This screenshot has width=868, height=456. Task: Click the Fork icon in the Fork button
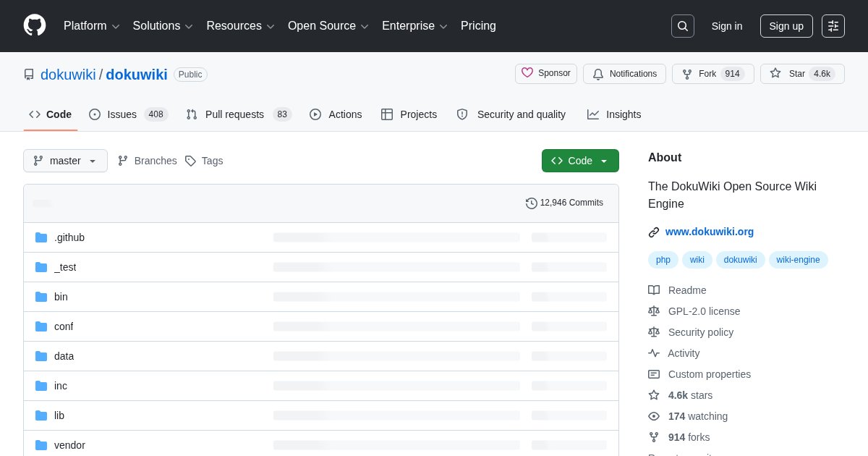point(687,74)
